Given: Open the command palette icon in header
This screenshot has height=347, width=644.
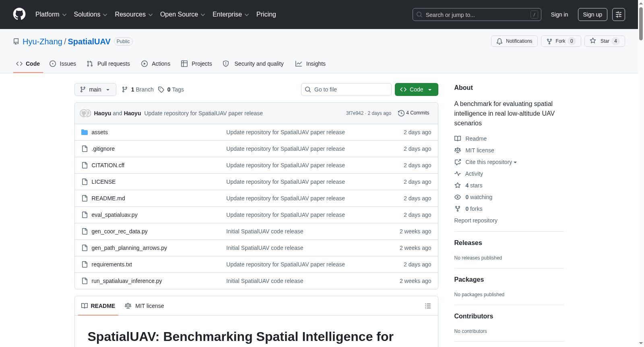Looking at the screenshot, I should click(618, 15).
